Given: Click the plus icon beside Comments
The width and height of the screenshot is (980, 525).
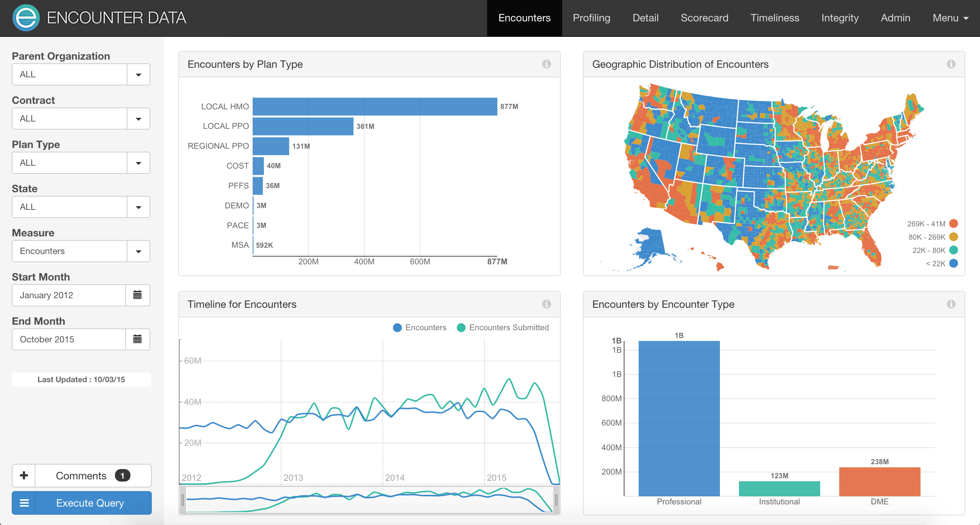Looking at the screenshot, I should [x=24, y=475].
